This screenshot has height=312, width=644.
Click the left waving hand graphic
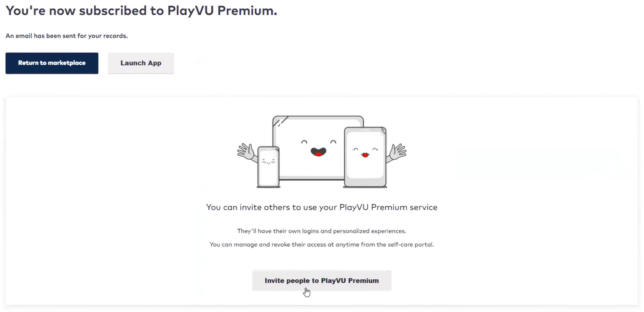(247, 152)
